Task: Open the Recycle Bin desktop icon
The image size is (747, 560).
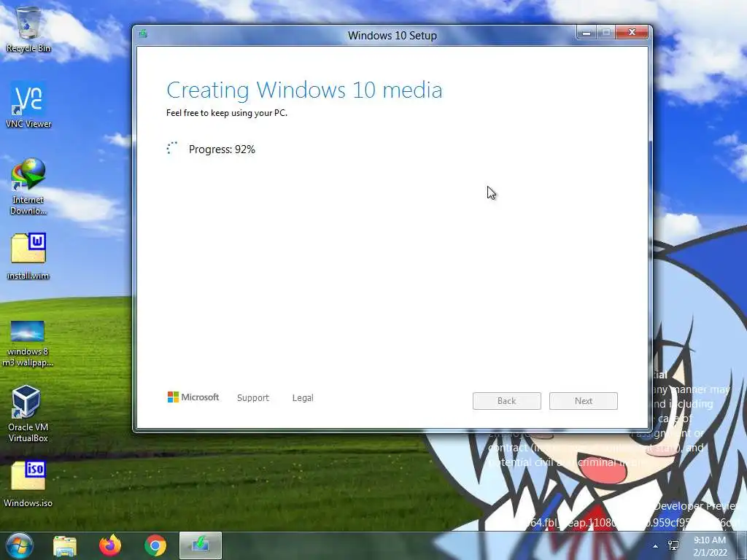Action: [x=28, y=29]
